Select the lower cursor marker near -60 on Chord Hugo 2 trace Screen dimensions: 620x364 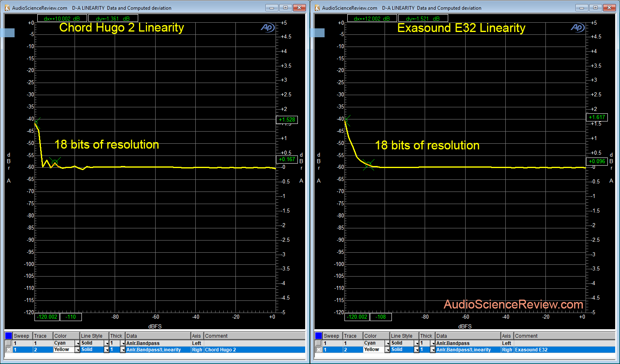[55, 163]
